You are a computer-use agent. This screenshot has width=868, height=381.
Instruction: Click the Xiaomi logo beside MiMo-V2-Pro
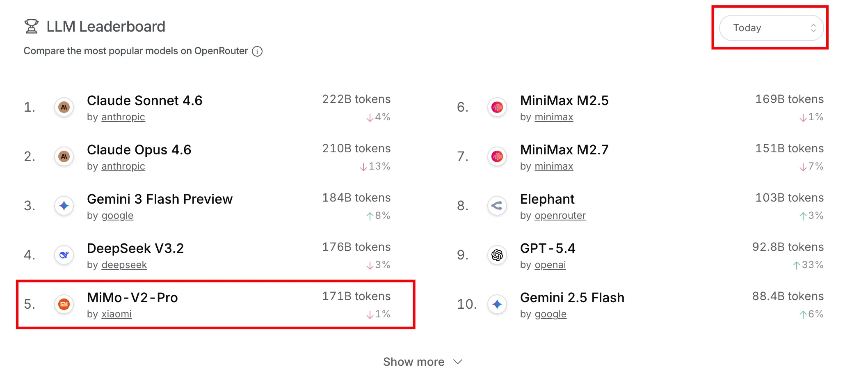pyautogui.click(x=64, y=304)
